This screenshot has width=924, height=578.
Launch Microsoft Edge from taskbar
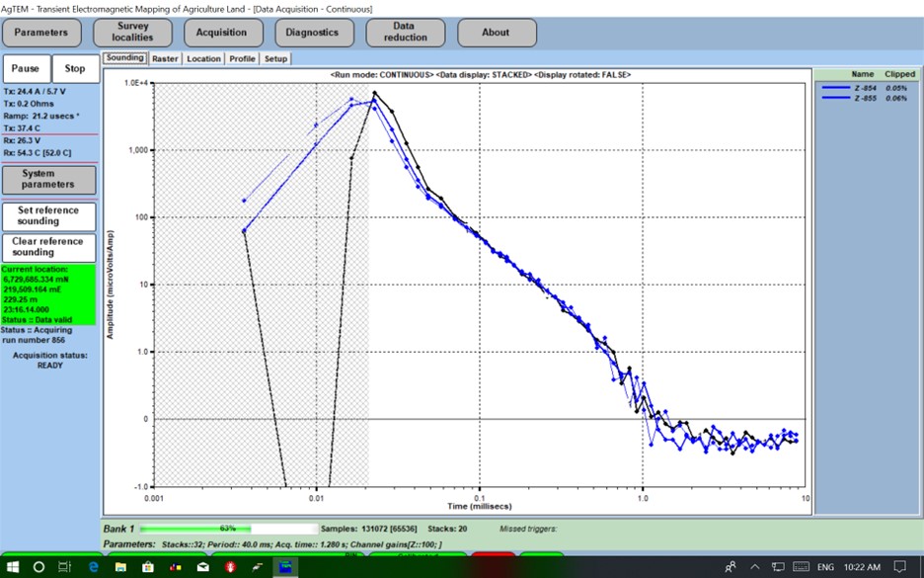[x=93, y=567]
